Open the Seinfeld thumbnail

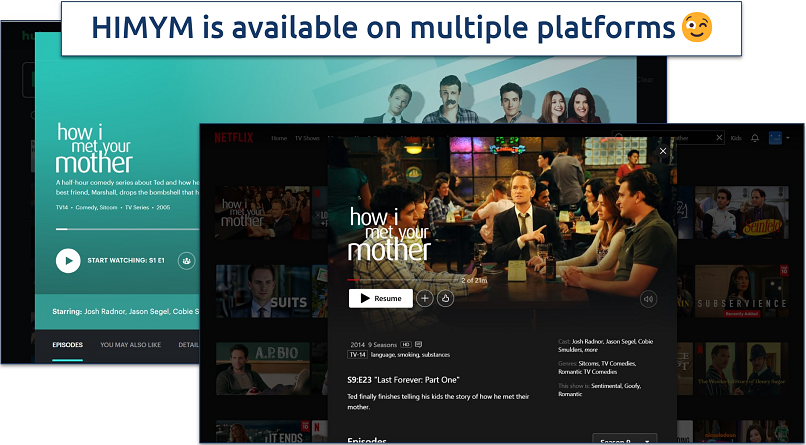[742, 213]
